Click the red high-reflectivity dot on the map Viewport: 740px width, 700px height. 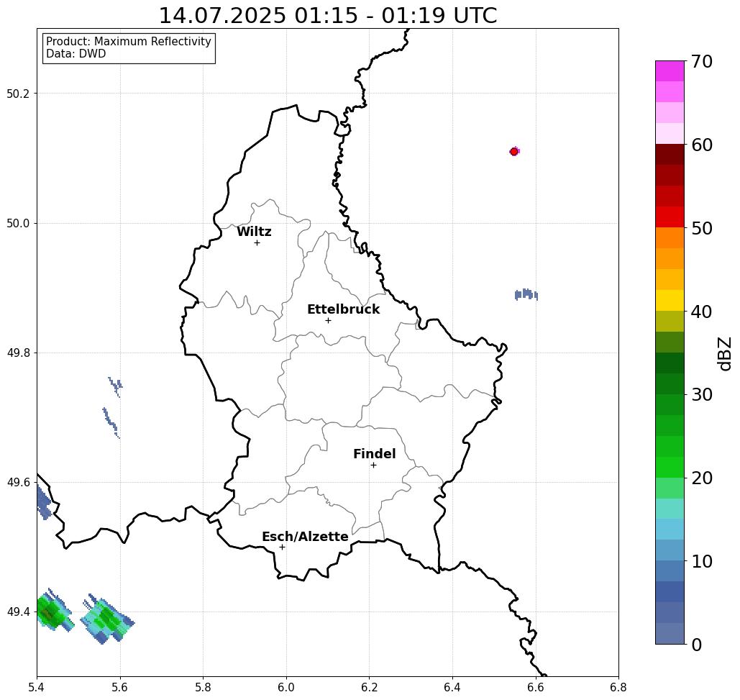pyautogui.click(x=514, y=152)
